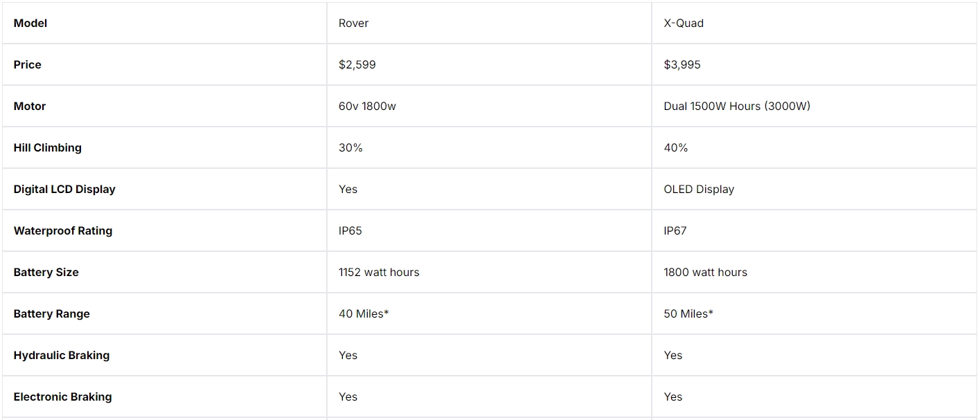The height and width of the screenshot is (420, 980).
Task: Select the 40% hill climbing value
Action: tap(675, 147)
